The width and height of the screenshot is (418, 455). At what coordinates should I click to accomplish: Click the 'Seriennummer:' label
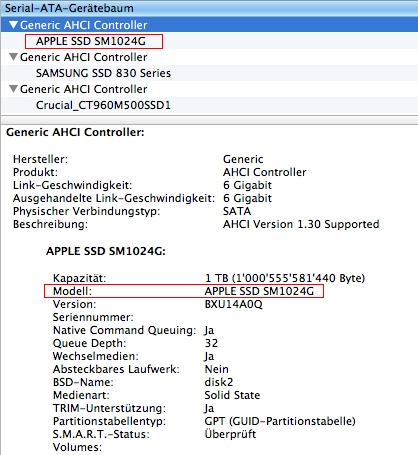coord(93,317)
